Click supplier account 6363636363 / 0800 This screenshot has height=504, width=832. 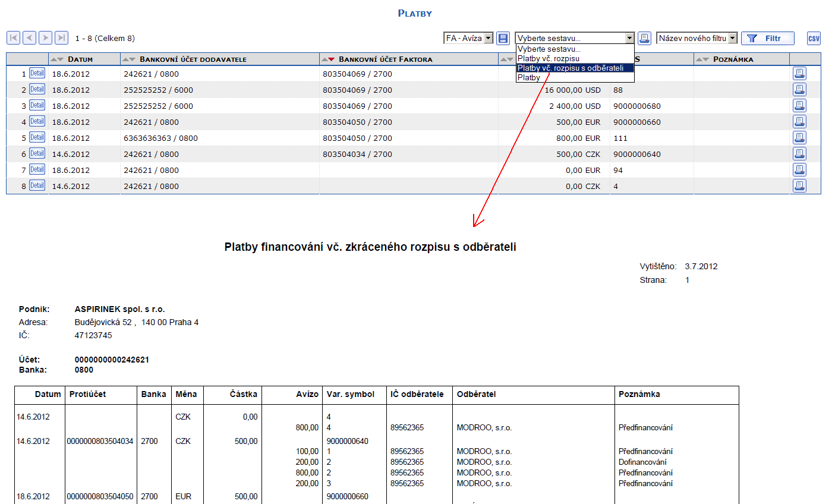(x=161, y=138)
